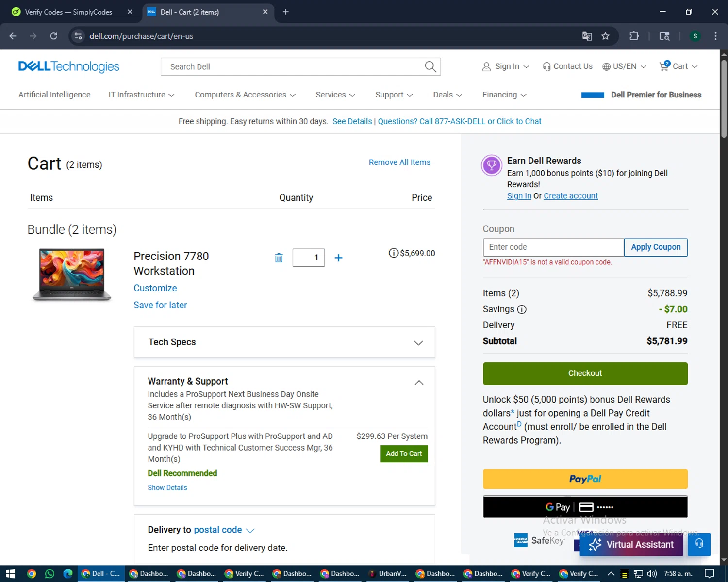Open the Savings info icon
Image resolution: width=728 pixels, height=582 pixels.
[x=522, y=309]
